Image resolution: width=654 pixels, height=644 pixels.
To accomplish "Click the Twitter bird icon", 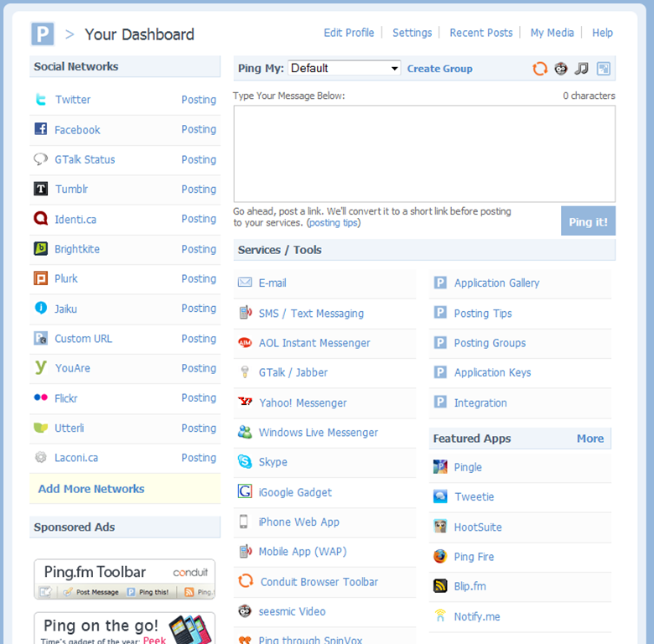I will (x=40, y=100).
